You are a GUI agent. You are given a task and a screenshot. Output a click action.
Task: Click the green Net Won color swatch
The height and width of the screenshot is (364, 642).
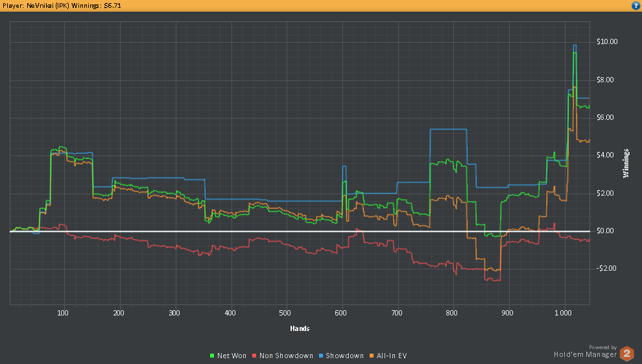(x=212, y=356)
